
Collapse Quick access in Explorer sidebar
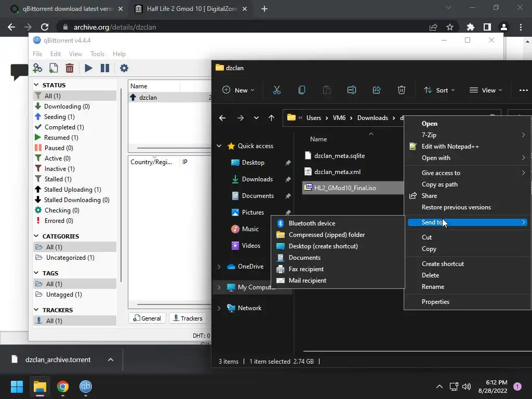click(x=219, y=146)
